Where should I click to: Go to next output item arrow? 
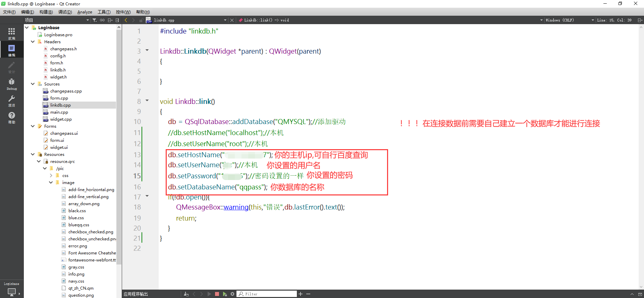point(202,294)
